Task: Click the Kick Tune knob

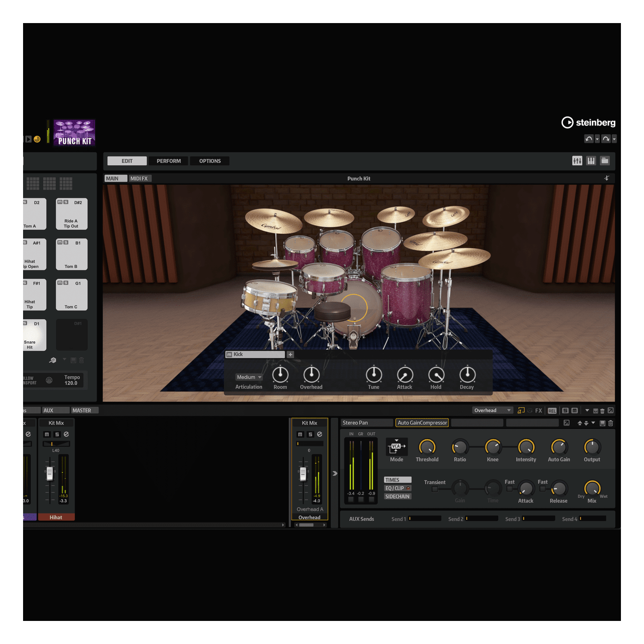Action: (x=374, y=375)
